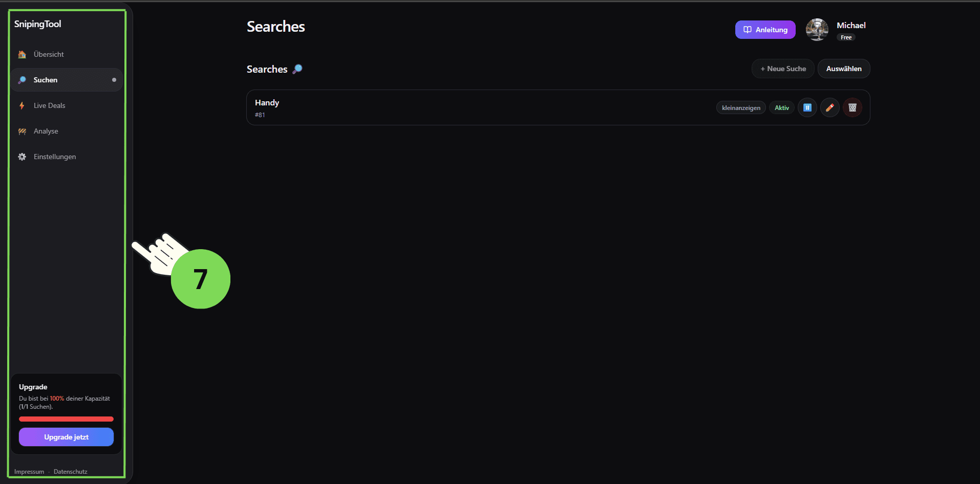Click the Upgrade jetzt button
The image size is (980, 484).
click(66, 437)
